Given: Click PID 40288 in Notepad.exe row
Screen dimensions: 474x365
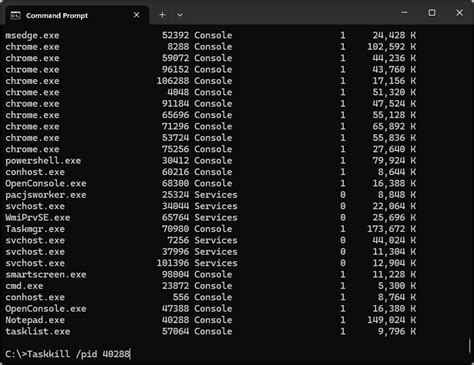Looking at the screenshot, I should pos(175,320).
